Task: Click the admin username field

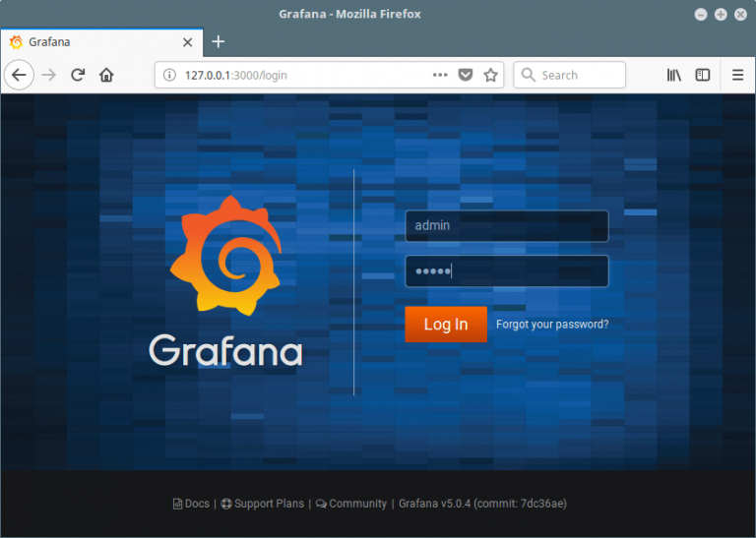Action: click(507, 226)
